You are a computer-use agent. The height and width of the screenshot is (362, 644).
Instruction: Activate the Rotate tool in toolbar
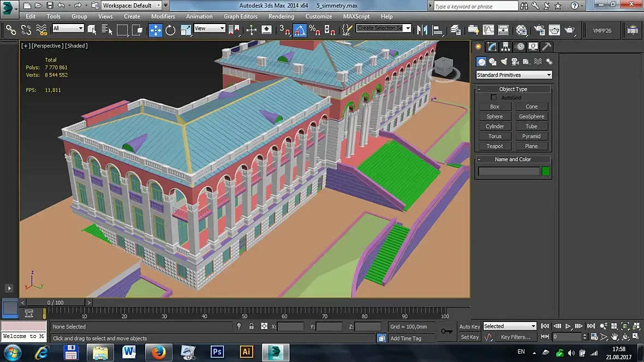pos(170,30)
